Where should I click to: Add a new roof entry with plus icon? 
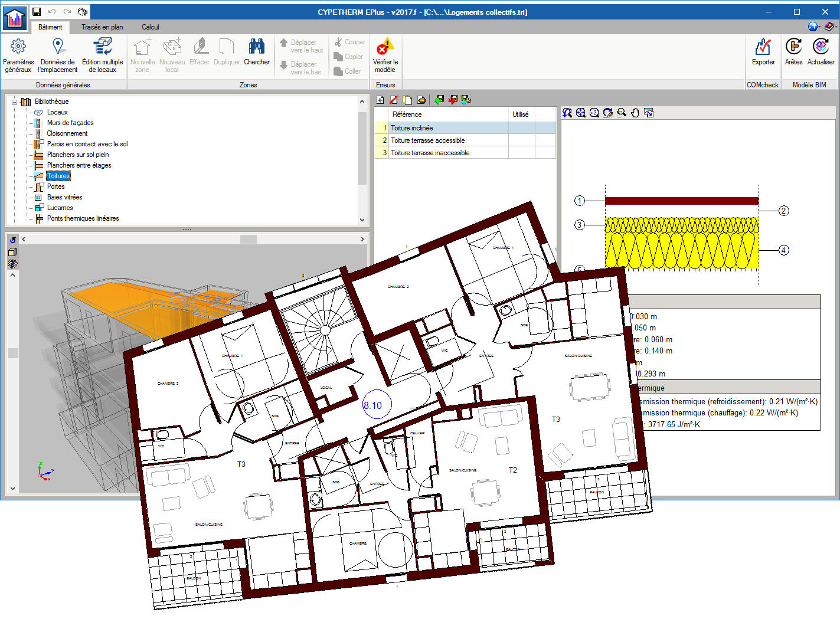coord(380,100)
